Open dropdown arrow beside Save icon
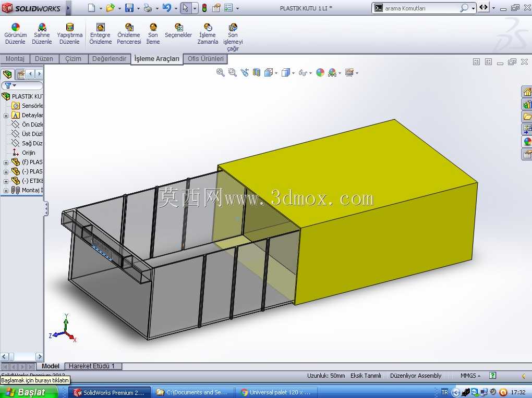532x398 pixels. pos(138,8)
